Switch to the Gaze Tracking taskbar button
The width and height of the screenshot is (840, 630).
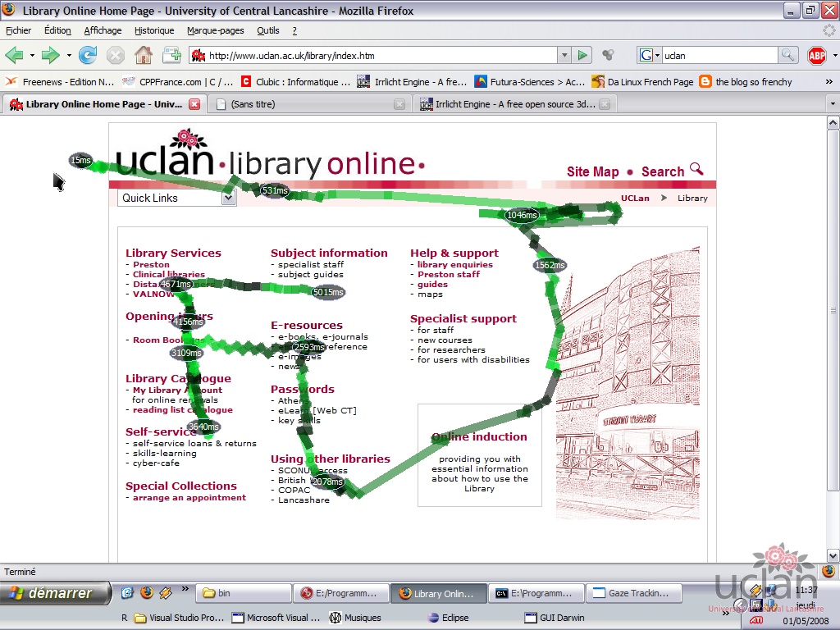point(634,593)
